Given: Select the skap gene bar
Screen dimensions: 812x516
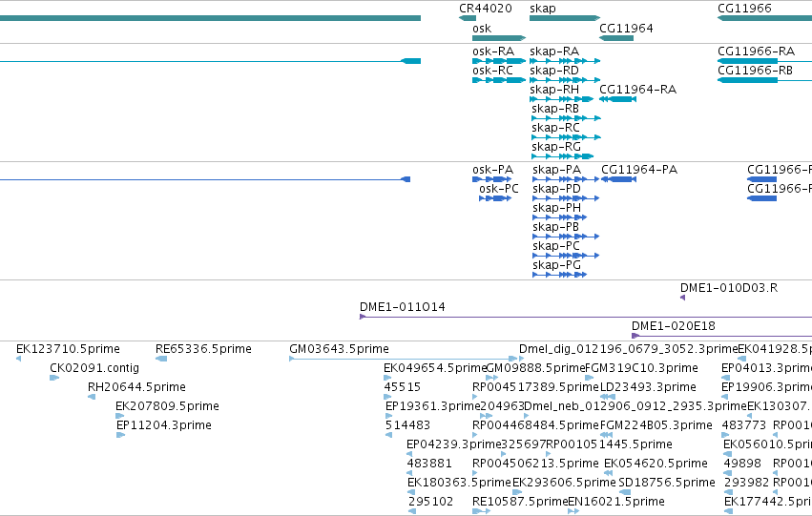Looking at the screenshot, I should (x=565, y=18).
